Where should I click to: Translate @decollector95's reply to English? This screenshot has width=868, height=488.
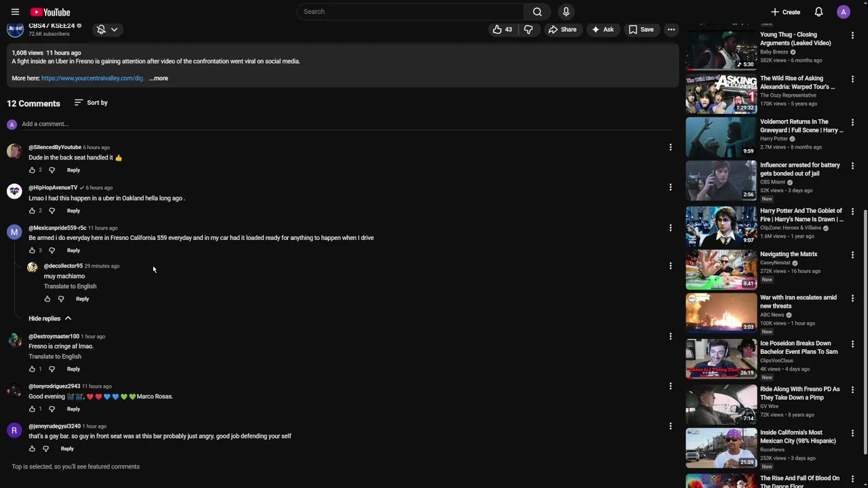pyautogui.click(x=70, y=286)
